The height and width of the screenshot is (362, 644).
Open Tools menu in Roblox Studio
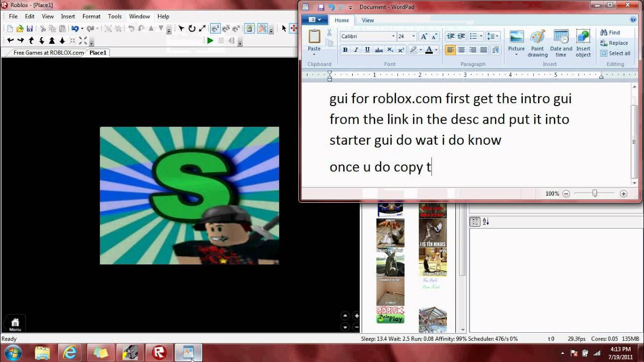[x=115, y=17]
